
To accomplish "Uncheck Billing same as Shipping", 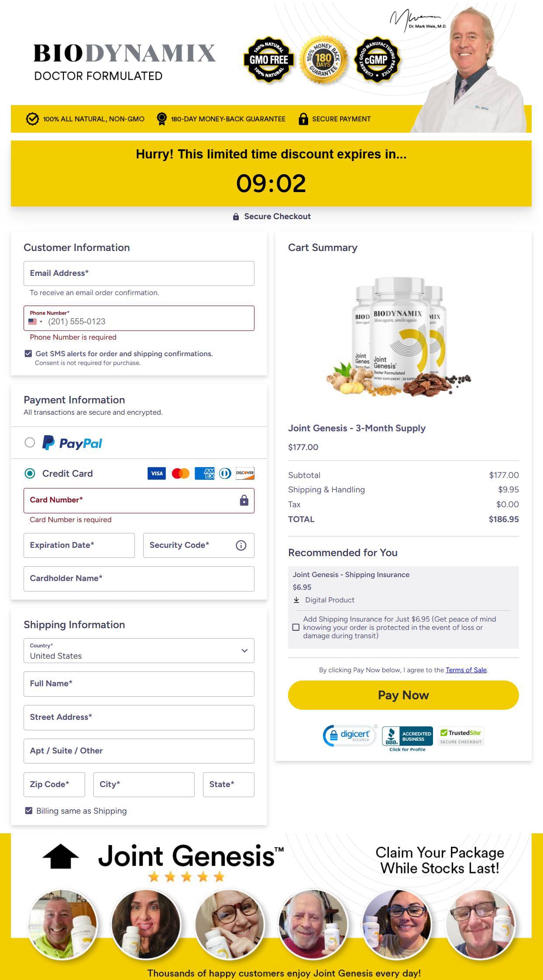I will [29, 811].
